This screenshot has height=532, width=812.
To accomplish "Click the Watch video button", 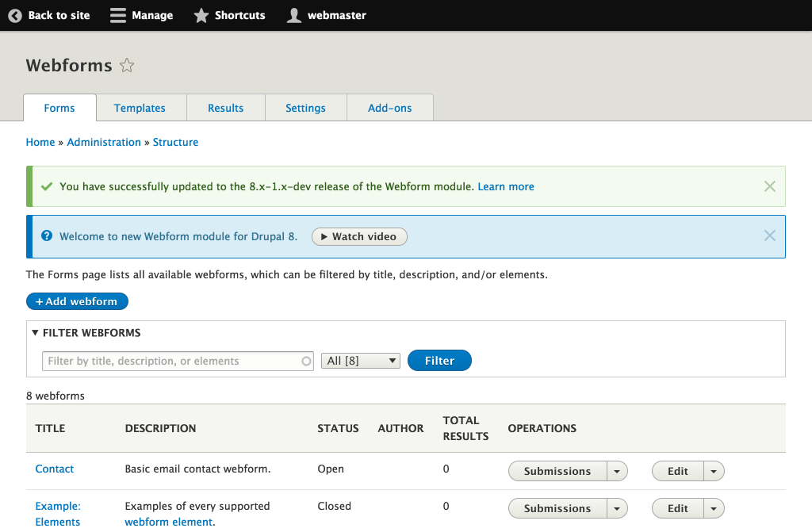I will 359,237.
